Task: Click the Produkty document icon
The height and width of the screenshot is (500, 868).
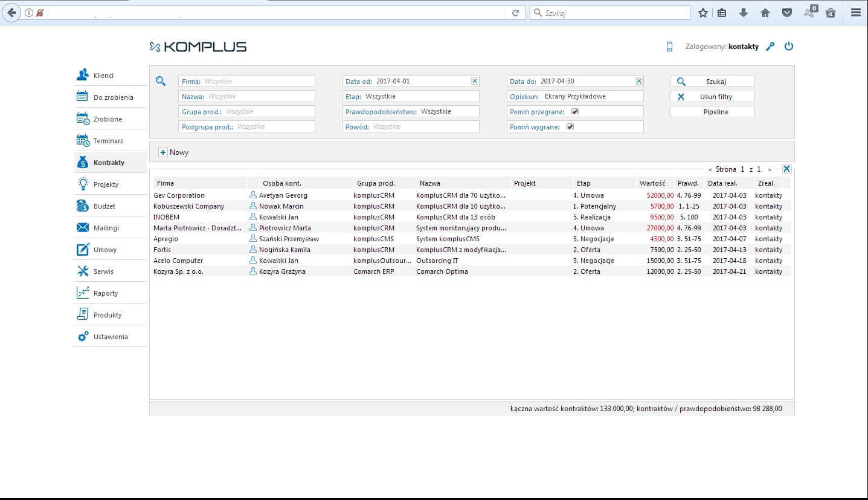Action: pyautogui.click(x=83, y=315)
